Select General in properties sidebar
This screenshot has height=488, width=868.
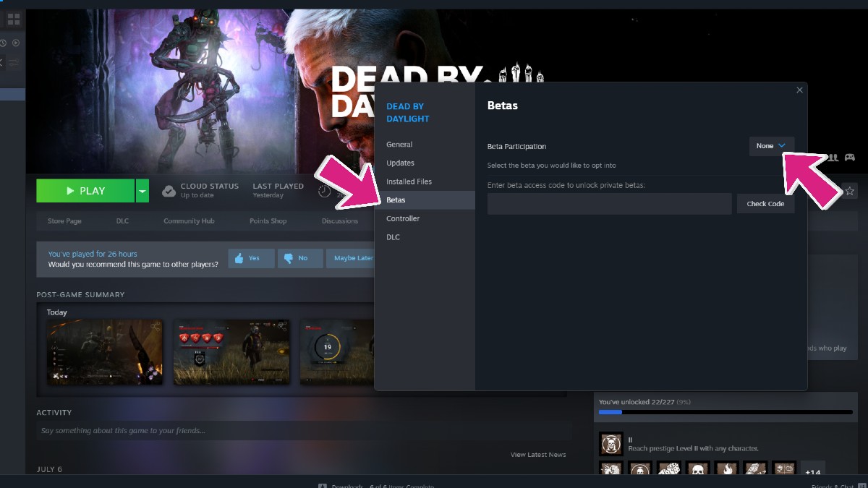point(425,145)
